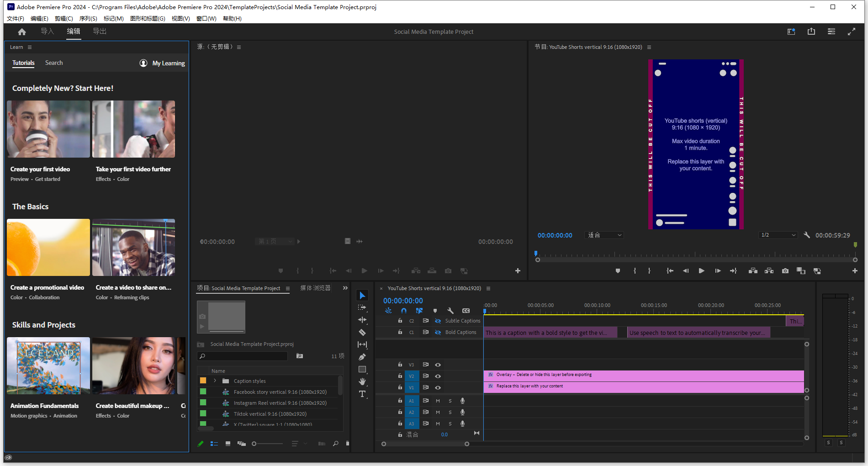Open the 序列(S) menu
The width and height of the screenshot is (868, 466).
[x=88, y=18]
